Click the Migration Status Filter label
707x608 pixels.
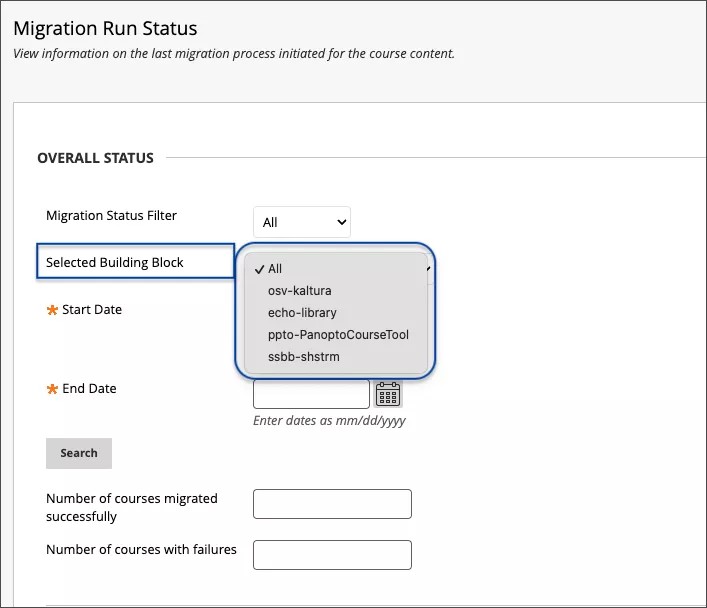111,215
